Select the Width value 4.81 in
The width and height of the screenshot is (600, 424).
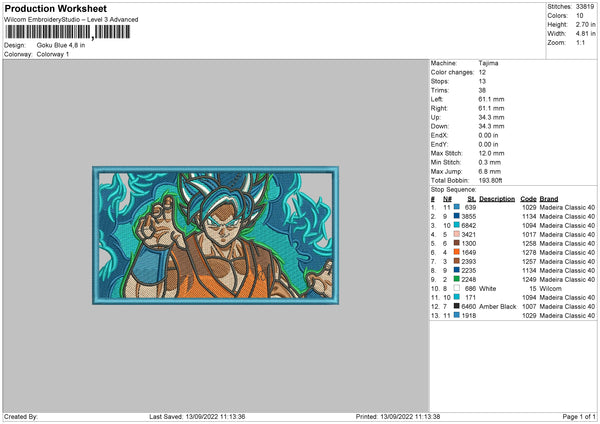585,34
